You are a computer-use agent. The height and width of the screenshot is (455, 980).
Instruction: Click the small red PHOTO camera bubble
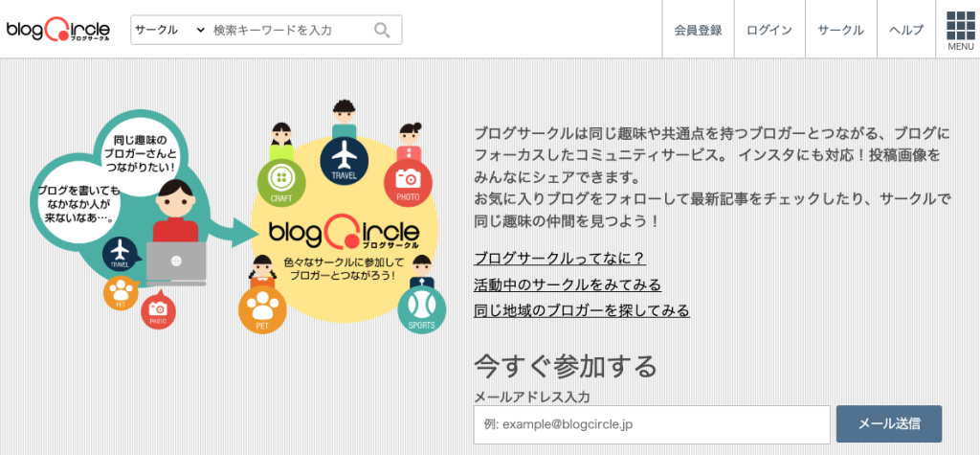[158, 311]
